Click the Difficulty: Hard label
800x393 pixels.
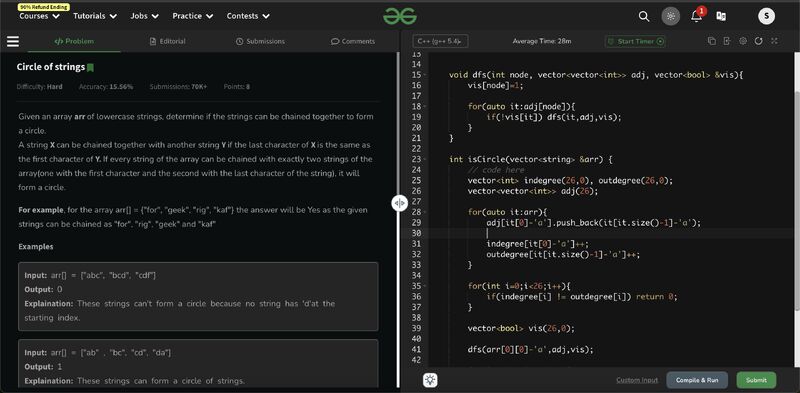(x=39, y=87)
